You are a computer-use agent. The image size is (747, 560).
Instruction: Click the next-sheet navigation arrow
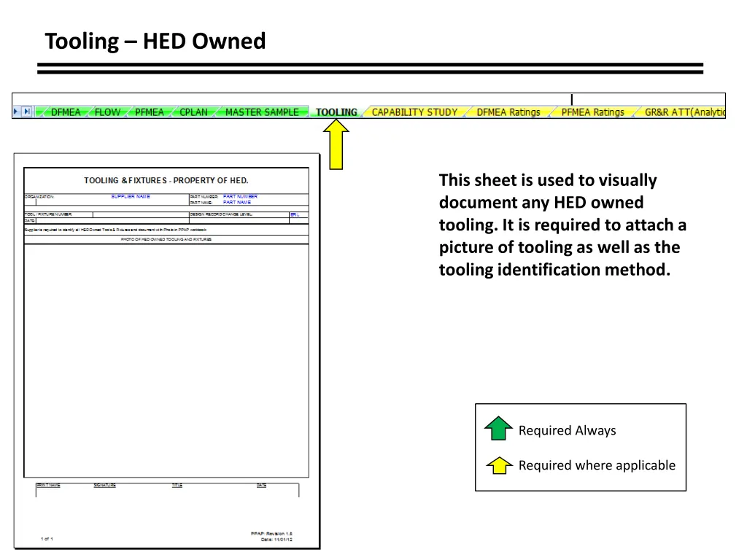pyautogui.click(x=16, y=112)
